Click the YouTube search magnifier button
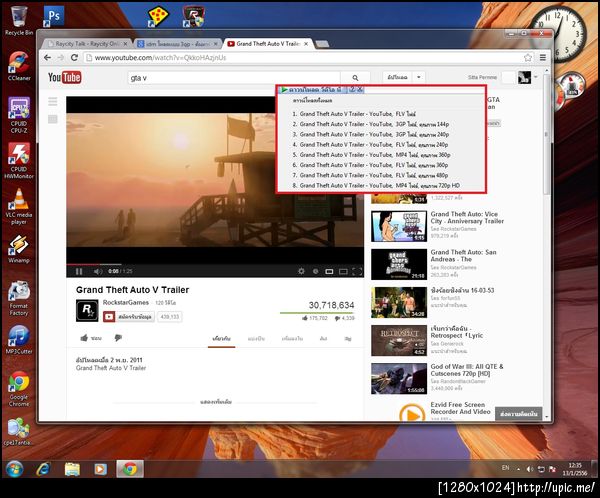 coord(355,78)
